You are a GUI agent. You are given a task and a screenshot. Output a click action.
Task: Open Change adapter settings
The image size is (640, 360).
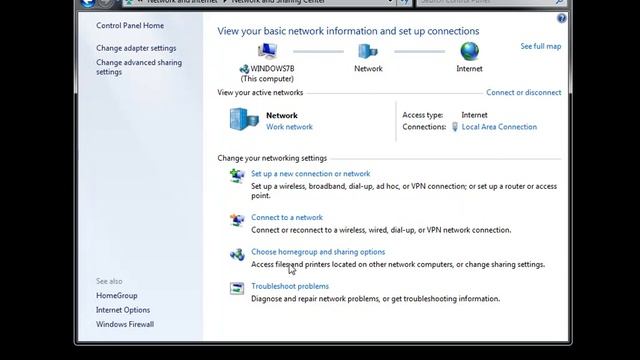tap(136, 48)
